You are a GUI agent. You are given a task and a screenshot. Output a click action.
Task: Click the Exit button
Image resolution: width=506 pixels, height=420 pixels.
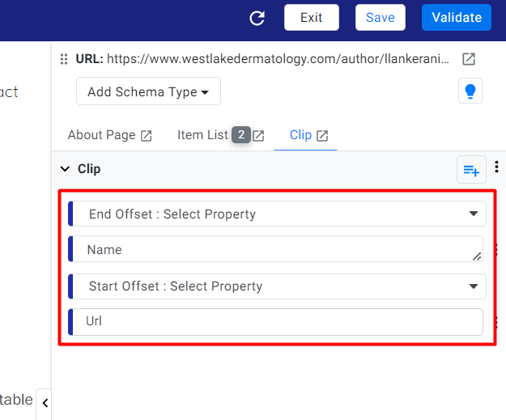(x=312, y=18)
